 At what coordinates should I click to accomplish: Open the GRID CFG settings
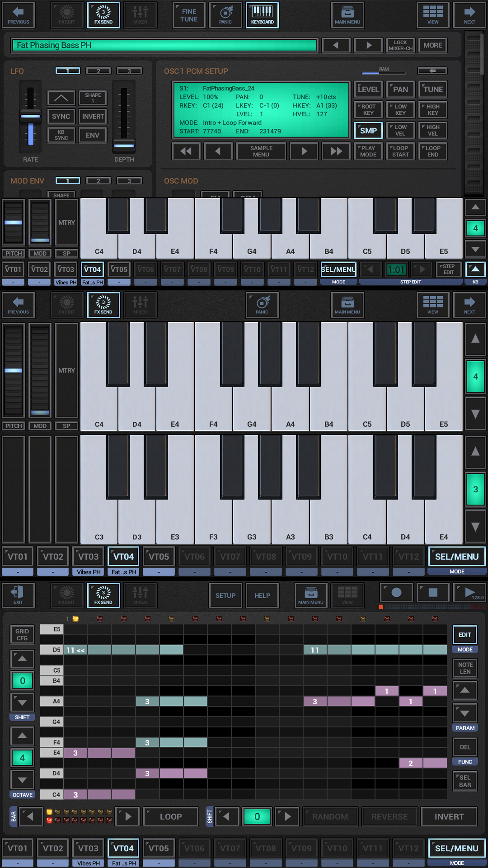pos(22,635)
